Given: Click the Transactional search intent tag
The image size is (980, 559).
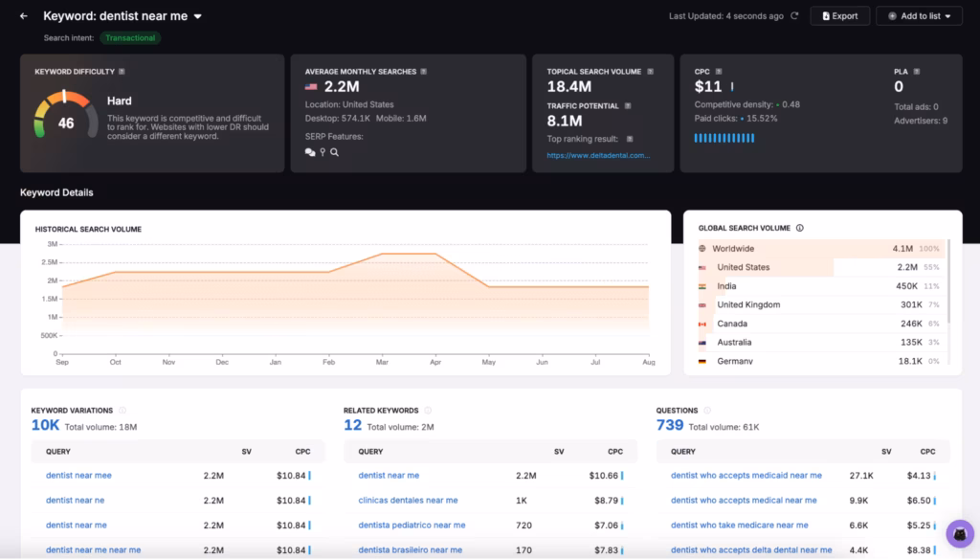Looking at the screenshot, I should tap(130, 37).
